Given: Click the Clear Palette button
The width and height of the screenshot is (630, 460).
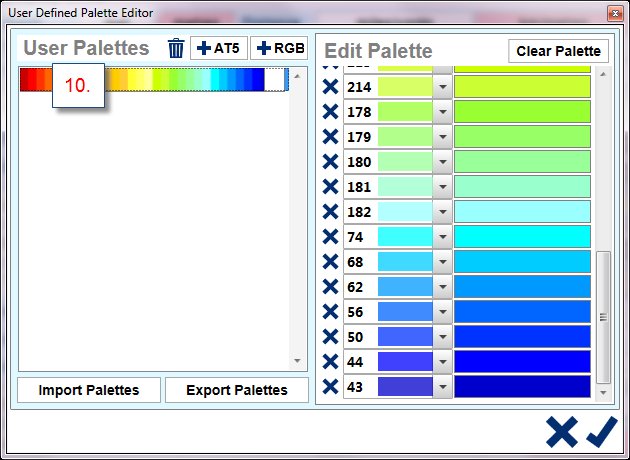Looking at the screenshot, I should pyautogui.click(x=558, y=51).
